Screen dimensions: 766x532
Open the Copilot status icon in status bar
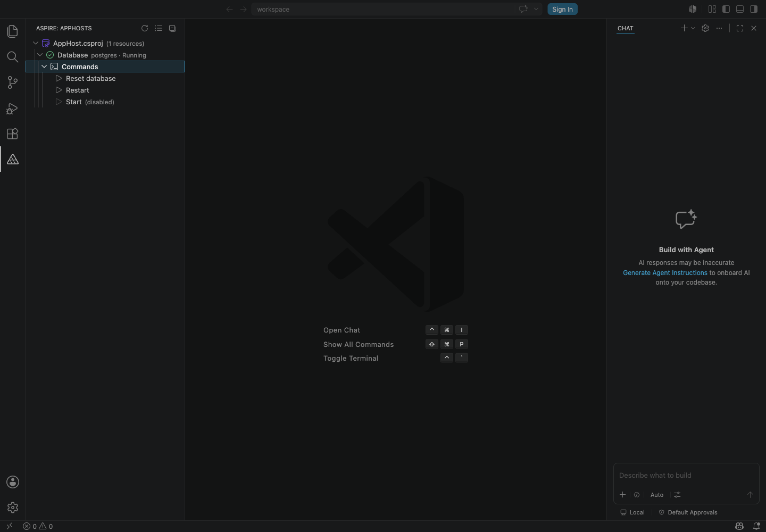[x=739, y=526]
